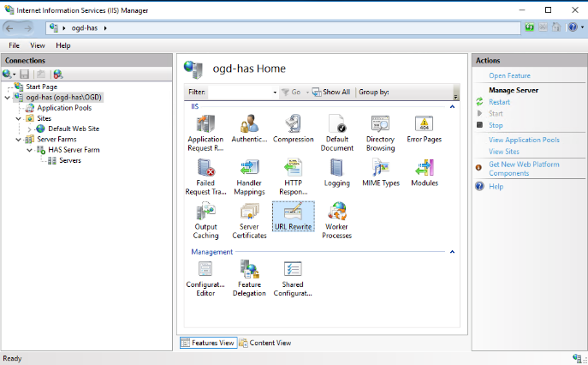Open Server Certificates feature
This screenshot has height=365, width=588.
[249, 221]
